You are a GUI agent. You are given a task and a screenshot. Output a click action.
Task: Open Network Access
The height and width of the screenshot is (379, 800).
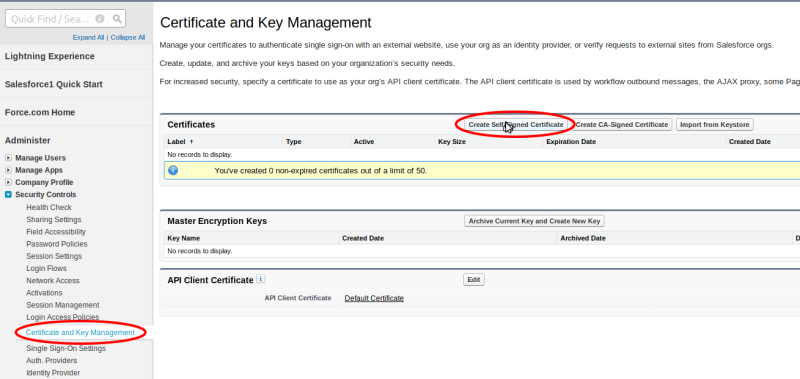(53, 281)
